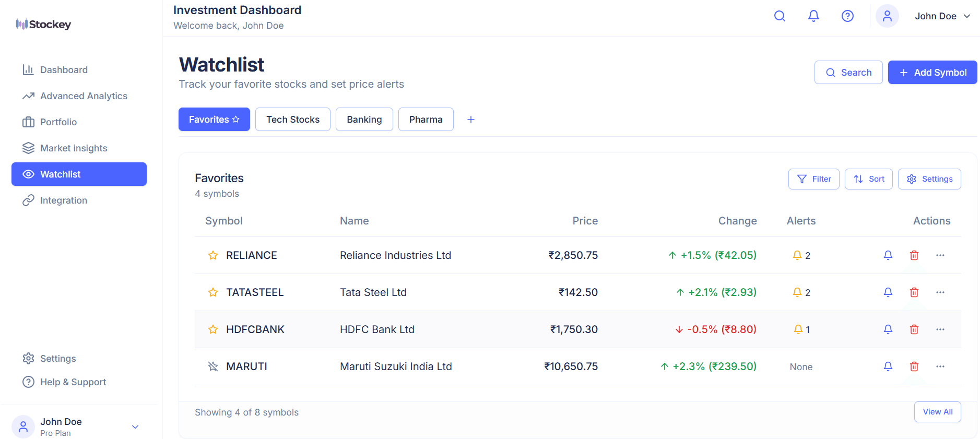Screen dimensions: 980x439
Task: Toggle favorite star for HDFCBANK
Action: pyautogui.click(x=213, y=329)
